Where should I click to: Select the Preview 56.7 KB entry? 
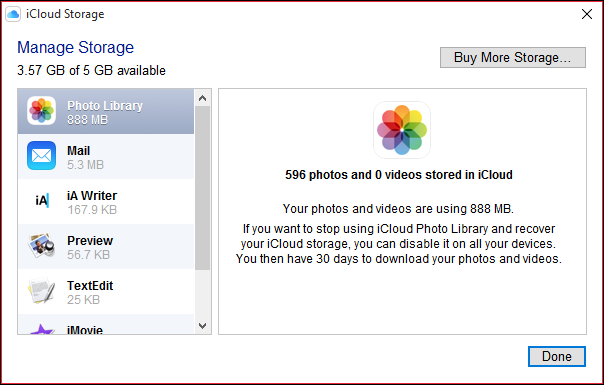pyautogui.click(x=106, y=247)
